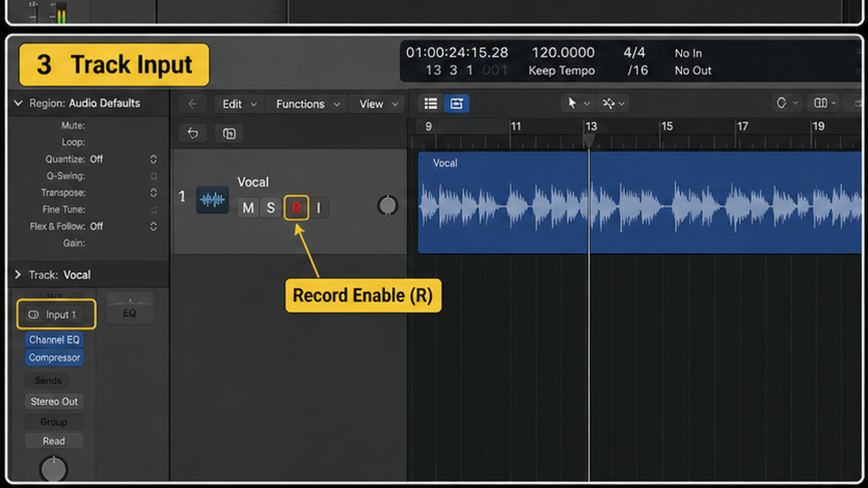Open the View menu

(x=378, y=104)
